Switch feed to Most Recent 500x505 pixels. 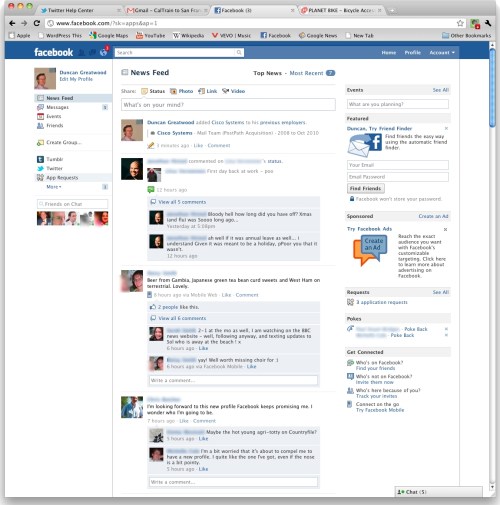(x=306, y=73)
